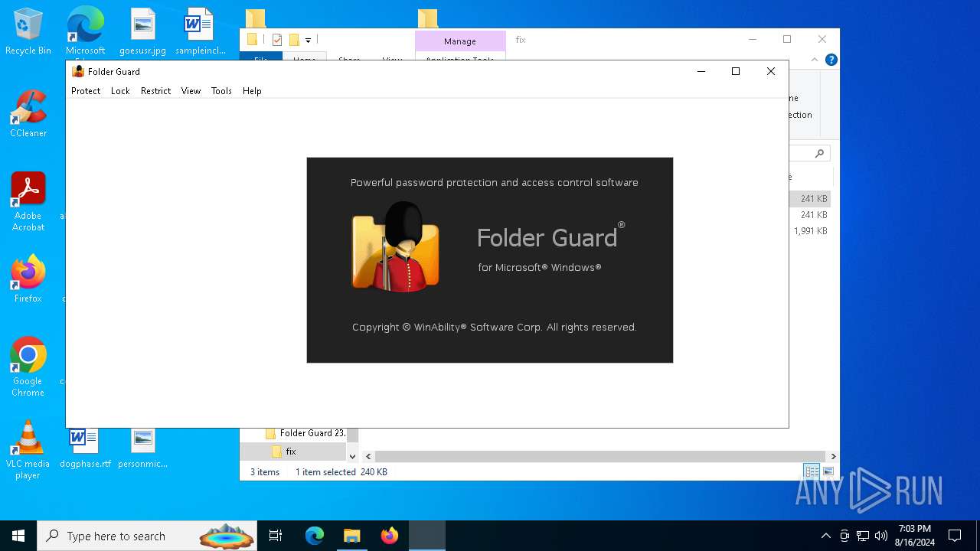Switch Explorer to large icons view icon
This screenshot has width=980, height=551.
point(828,471)
